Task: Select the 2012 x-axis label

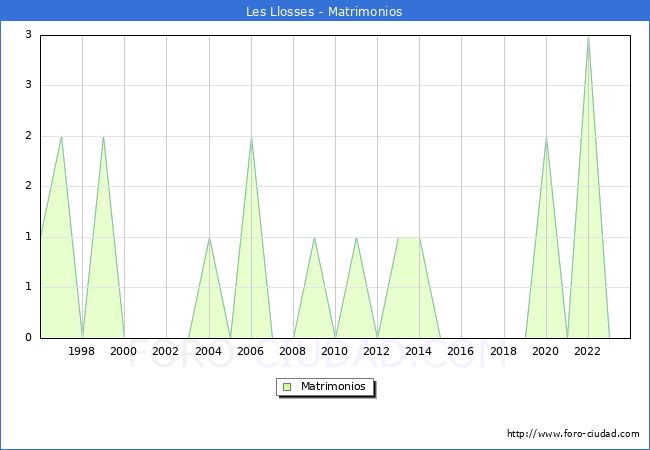Action: pos(376,351)
